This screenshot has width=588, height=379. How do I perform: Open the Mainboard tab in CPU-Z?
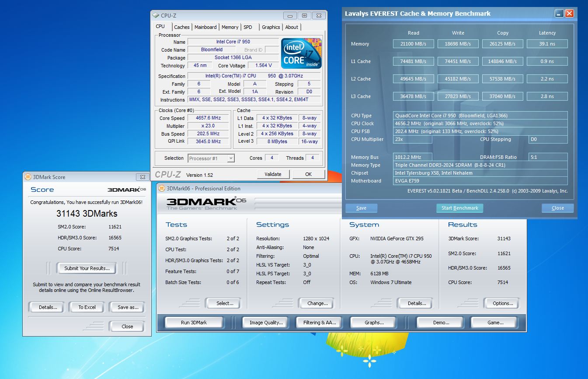pos(205,27)
